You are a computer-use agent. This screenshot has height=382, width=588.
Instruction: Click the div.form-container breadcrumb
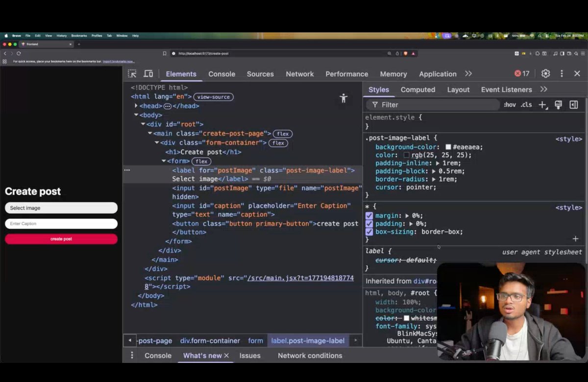tap(210, 340)
